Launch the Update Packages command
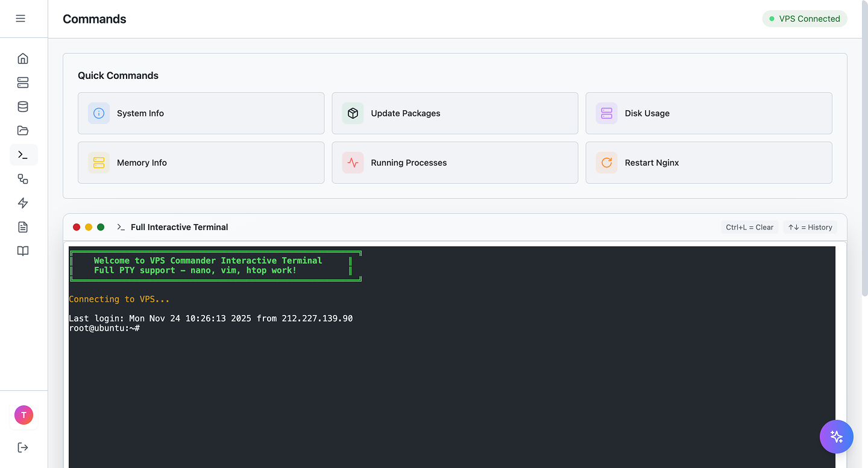Viewport: 868px width, 468px height. coord(454,113)
